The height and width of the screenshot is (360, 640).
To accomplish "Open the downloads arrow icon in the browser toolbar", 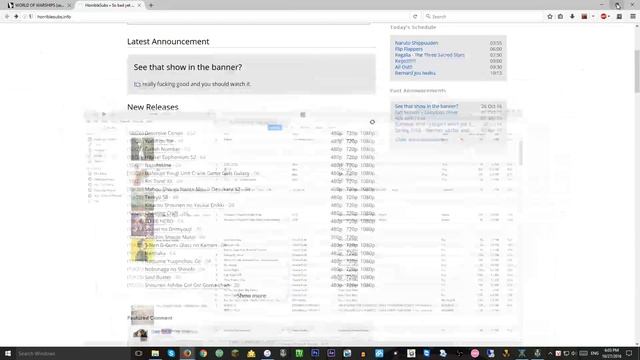I will [x=572, y=16].
